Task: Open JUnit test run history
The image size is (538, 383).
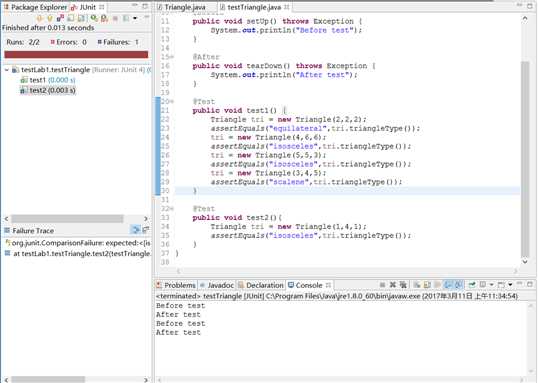Action: (x=126, y=18)
